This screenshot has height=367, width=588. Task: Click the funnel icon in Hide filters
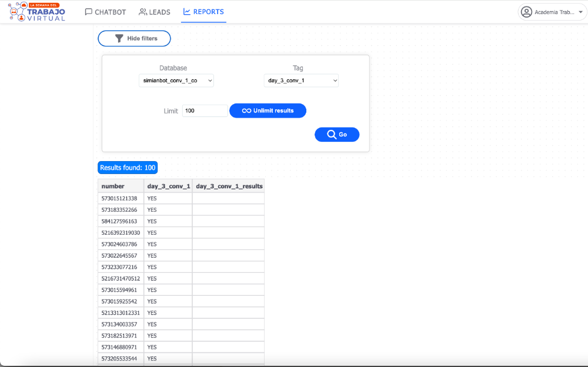click(119, 38)
